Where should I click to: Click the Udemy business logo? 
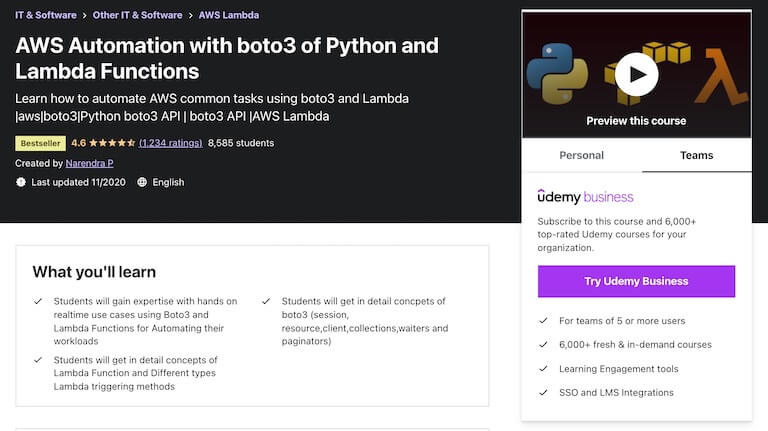pos(585,196)
